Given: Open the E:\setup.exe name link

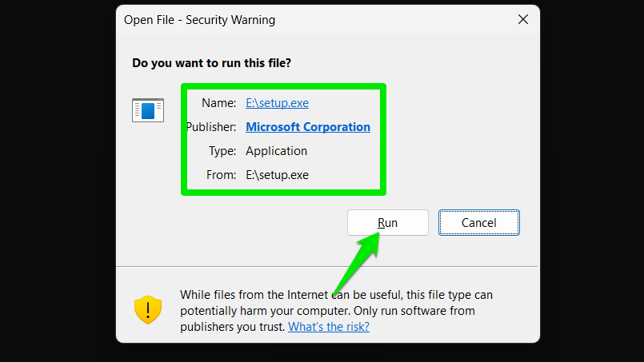Looking at the screenshot, I should [277, 103].
